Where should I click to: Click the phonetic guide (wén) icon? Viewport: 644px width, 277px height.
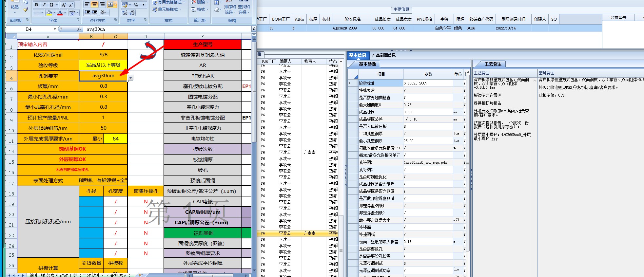pos(72,13)
